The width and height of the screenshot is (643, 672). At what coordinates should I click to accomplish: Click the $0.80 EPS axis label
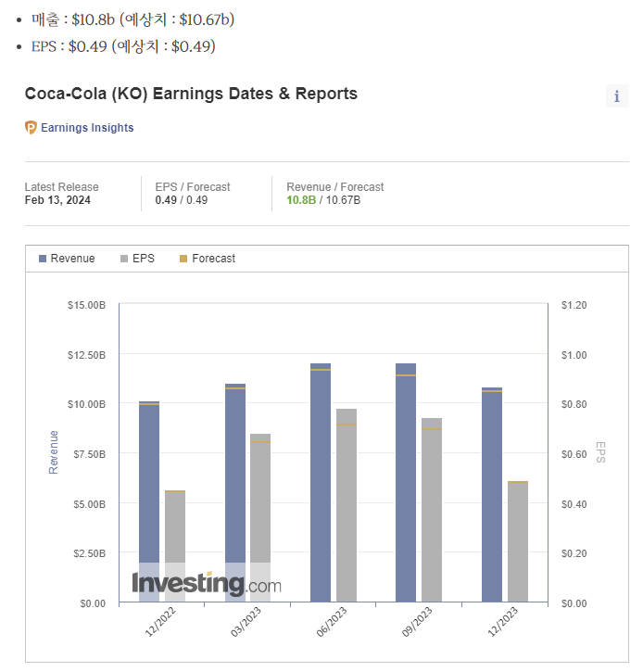(x=574, y=404)
